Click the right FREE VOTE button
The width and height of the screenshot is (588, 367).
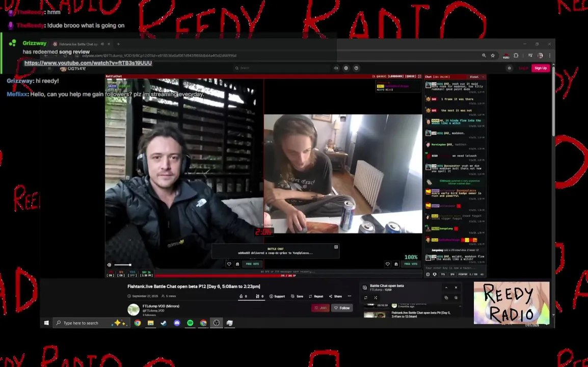411,264
